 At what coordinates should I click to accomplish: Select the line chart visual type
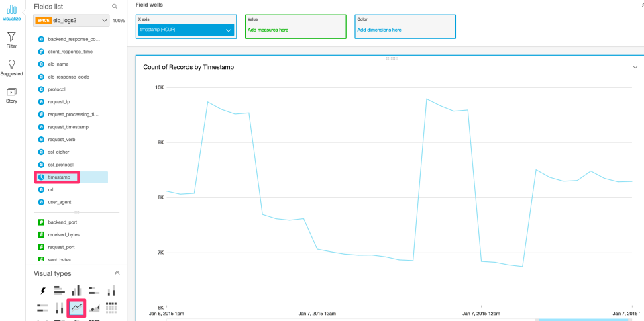[x=76, y=308]
